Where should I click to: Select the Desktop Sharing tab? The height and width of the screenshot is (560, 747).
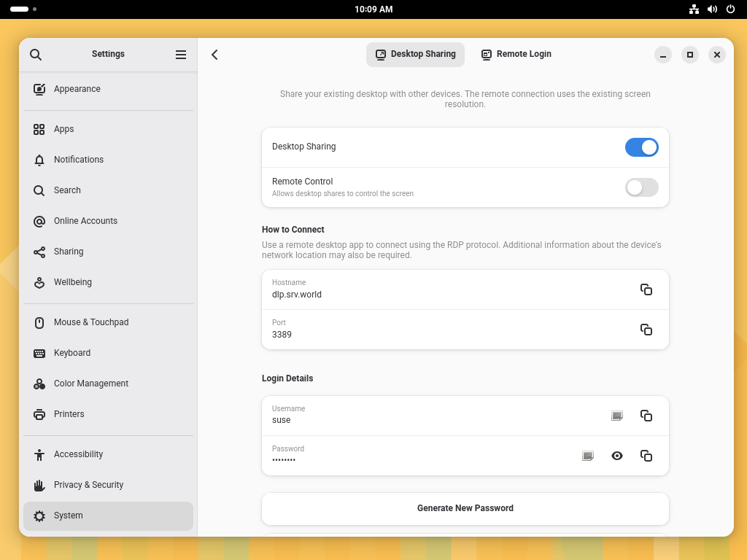(415, 54)
